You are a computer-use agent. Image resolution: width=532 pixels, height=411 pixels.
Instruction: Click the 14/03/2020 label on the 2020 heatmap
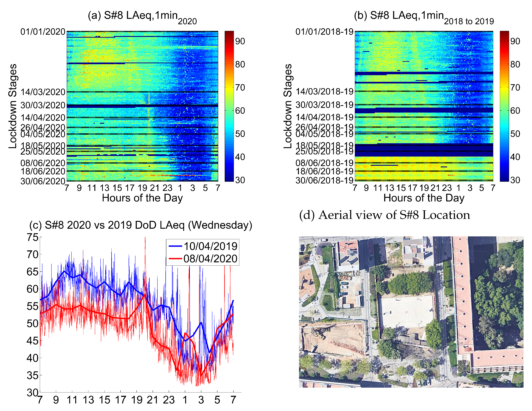[x=43, y=92]
